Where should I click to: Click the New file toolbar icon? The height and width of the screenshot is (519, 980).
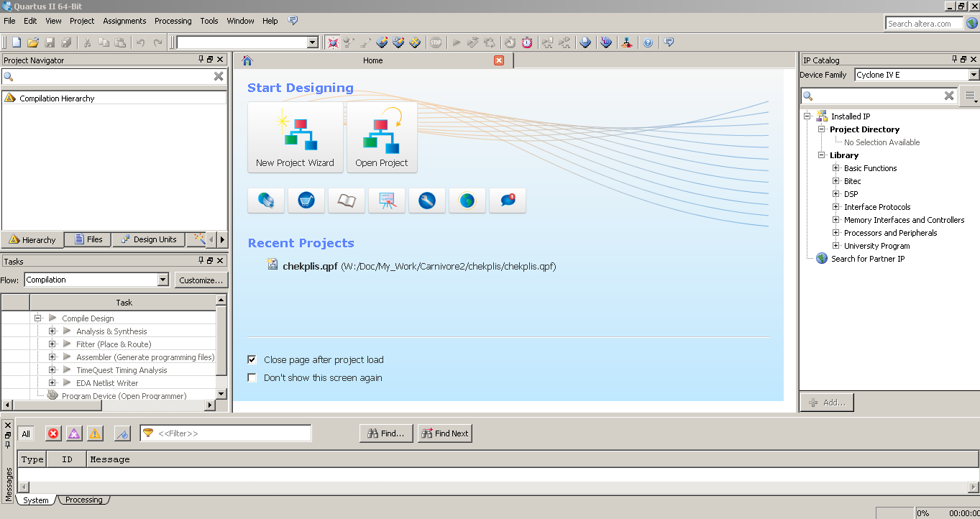tap(16, 42)
